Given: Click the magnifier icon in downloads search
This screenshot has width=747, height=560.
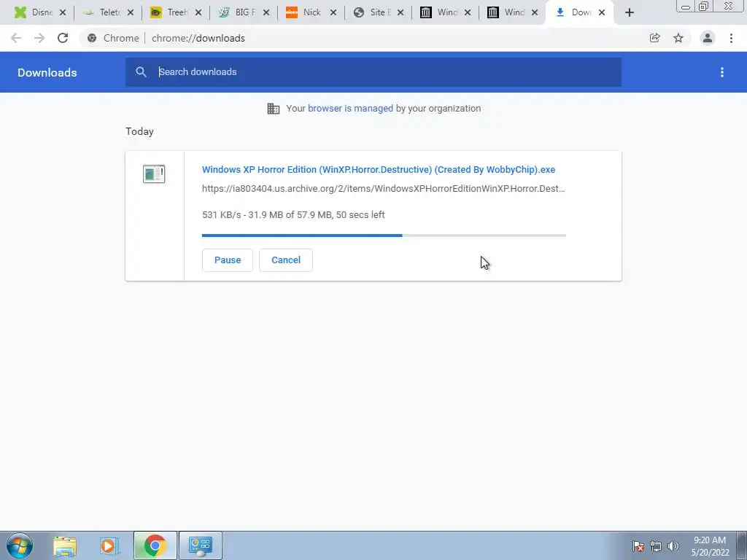Looking at the screenshot, I should pyautogui.click(x=141, y=72).
